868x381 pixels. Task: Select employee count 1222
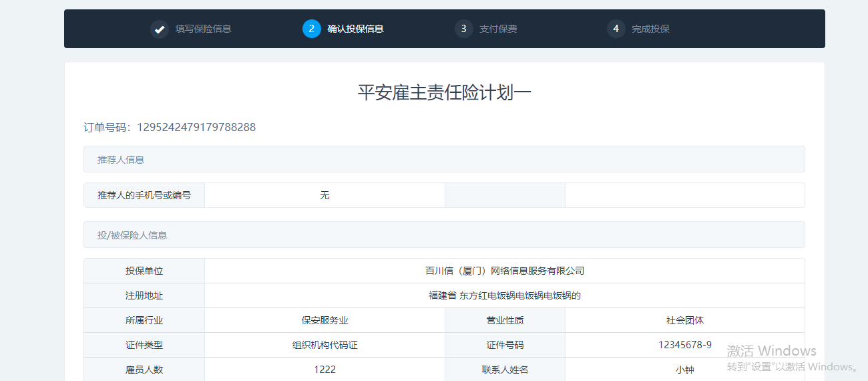pyautogui.click(x=324, y=370)
